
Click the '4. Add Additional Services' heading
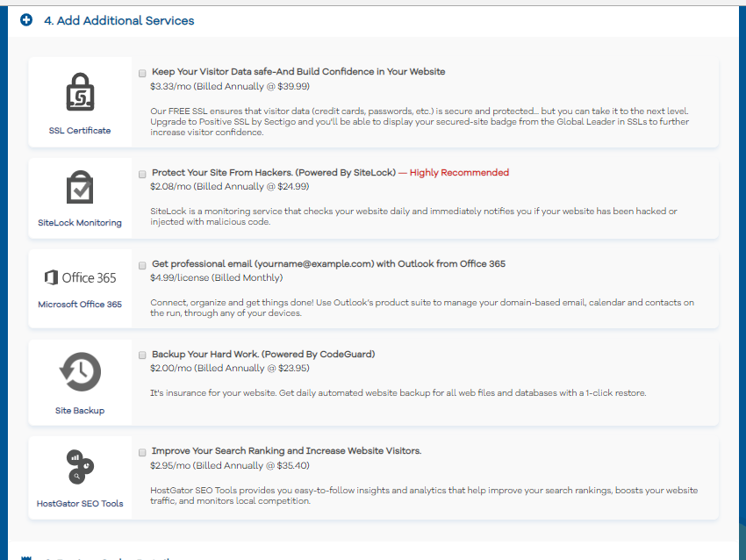[119, 20]
